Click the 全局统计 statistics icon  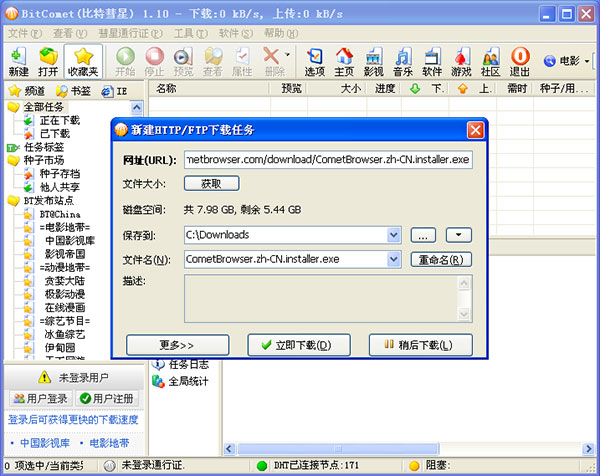point(158,381)
